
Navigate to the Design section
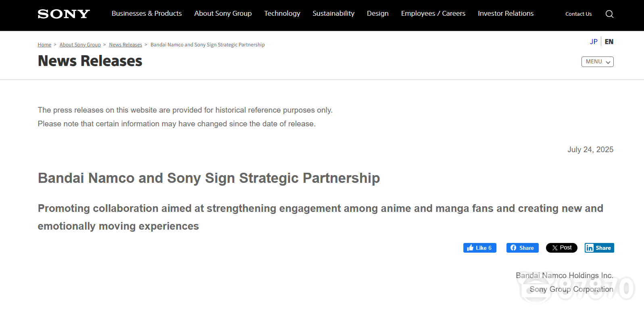click(x=378, y=14)
